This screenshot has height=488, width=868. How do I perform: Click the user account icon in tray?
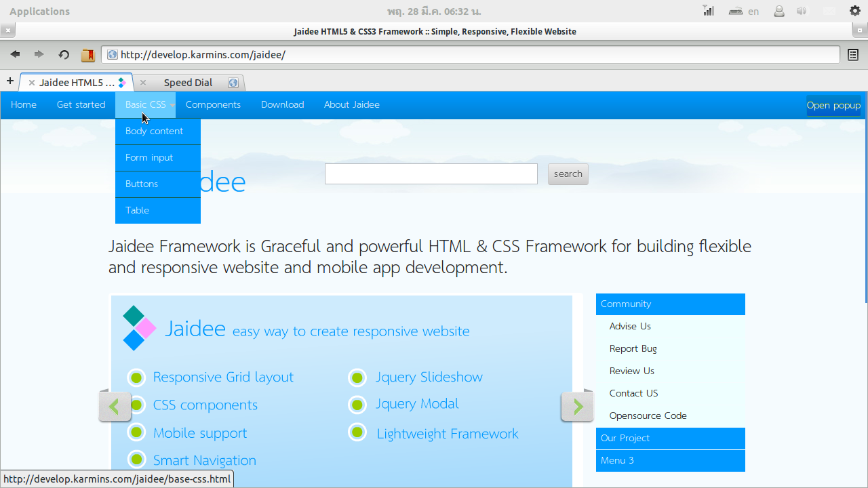pyautogui.click(x=778, y=11)
